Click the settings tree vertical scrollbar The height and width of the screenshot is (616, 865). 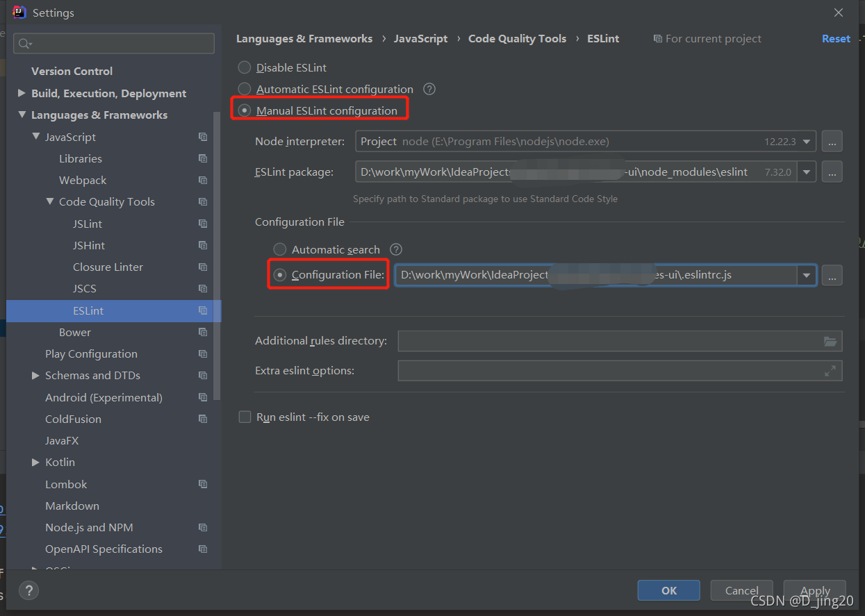(217, 257)
